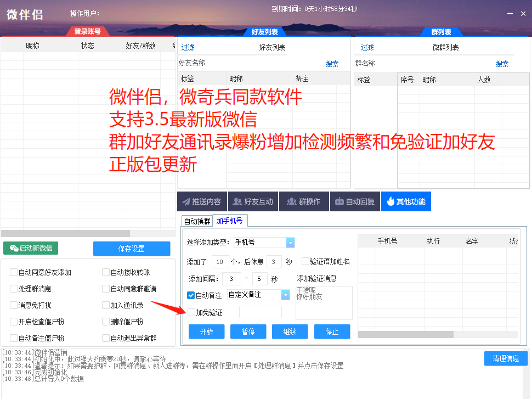Click the 添加间隔 maximum field showing 5
The image size is (532, 399).
tap(259, 279)
